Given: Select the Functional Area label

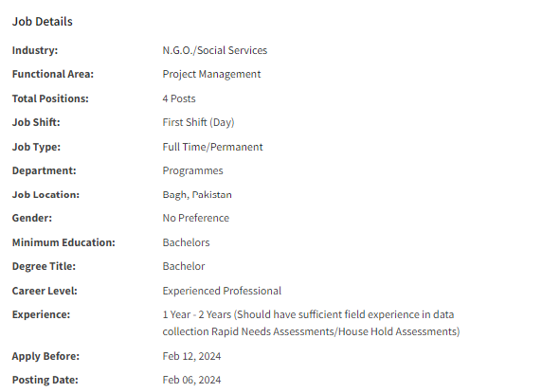Looking at the screenshot, I should click(x=53, y=74).
